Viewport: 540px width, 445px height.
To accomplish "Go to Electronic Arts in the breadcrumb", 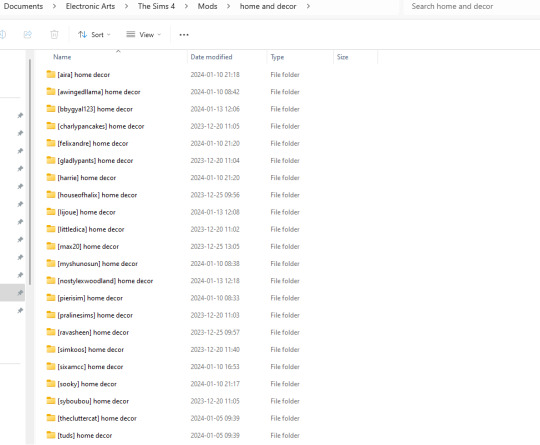I will click(x=90, y=6).
